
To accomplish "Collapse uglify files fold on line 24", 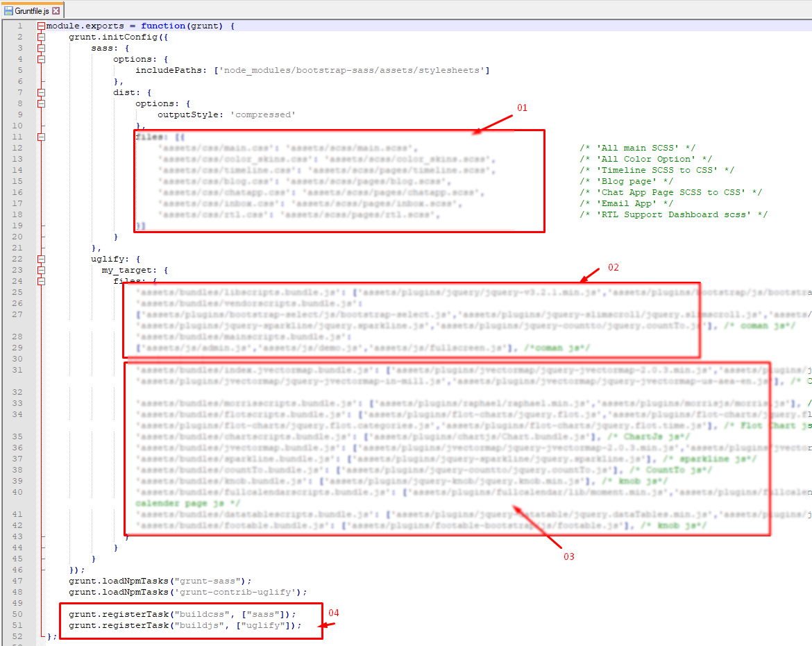I will click(x=41, y=281).
